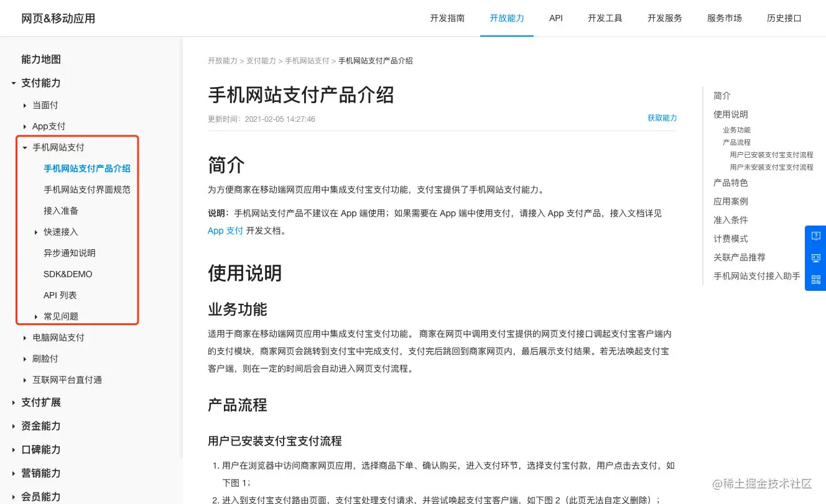This screenshot has height=504, width=826.
Task: Click 支付能力 in the breadcrumb
Action: pos(261,61)
